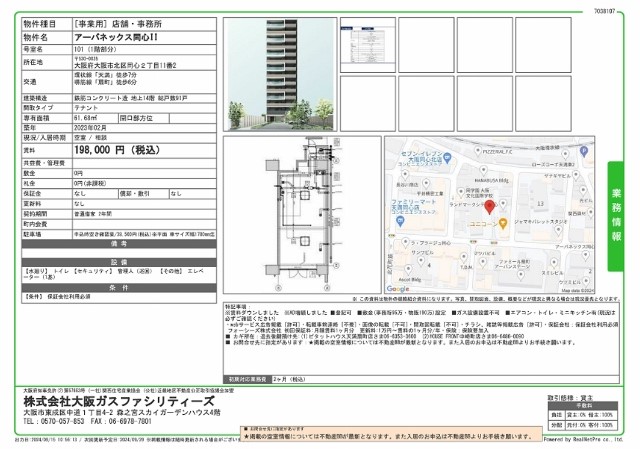
Task: Open the floor plan drawing
Action: (302, 215)
